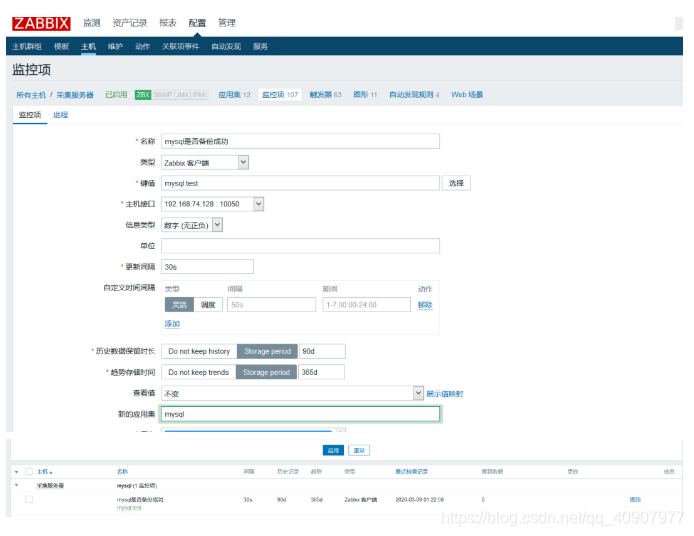This screenshot has width=694, height=536.
Task: Click the history 90d field
Action: [x=322, y=351]
